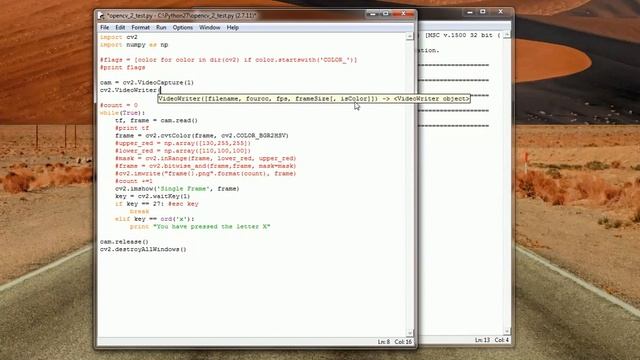
Task: Click the '#lower_red = np.array' comment line
Action: [183, 151]
